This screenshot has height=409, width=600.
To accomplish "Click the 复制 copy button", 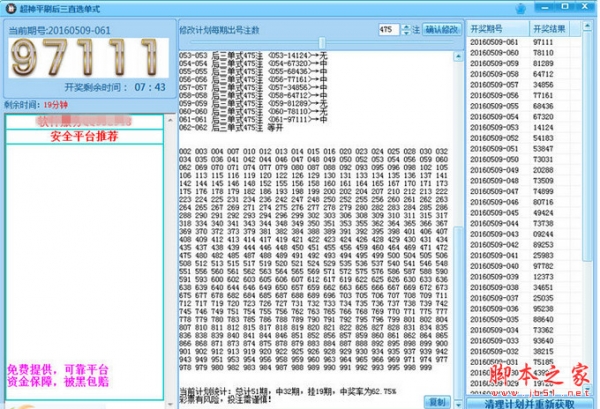I will pyautogui.click(x=437, y=402).
